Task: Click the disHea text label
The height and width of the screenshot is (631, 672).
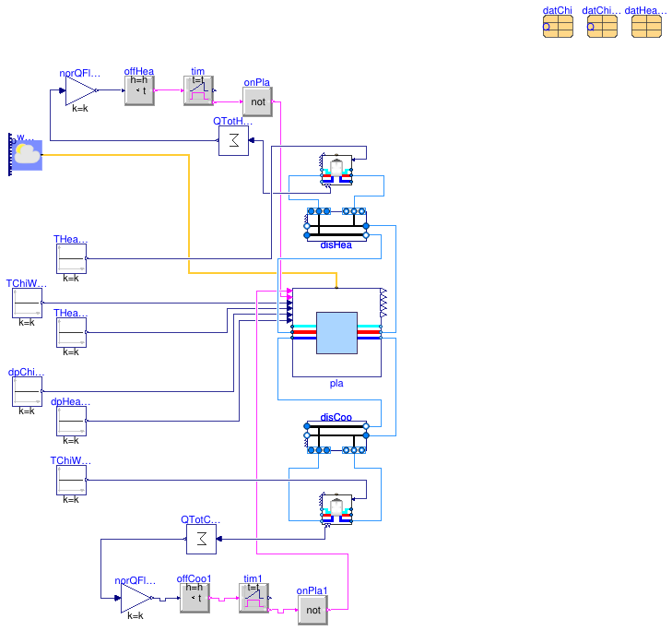Action: [x=336, y=245]
